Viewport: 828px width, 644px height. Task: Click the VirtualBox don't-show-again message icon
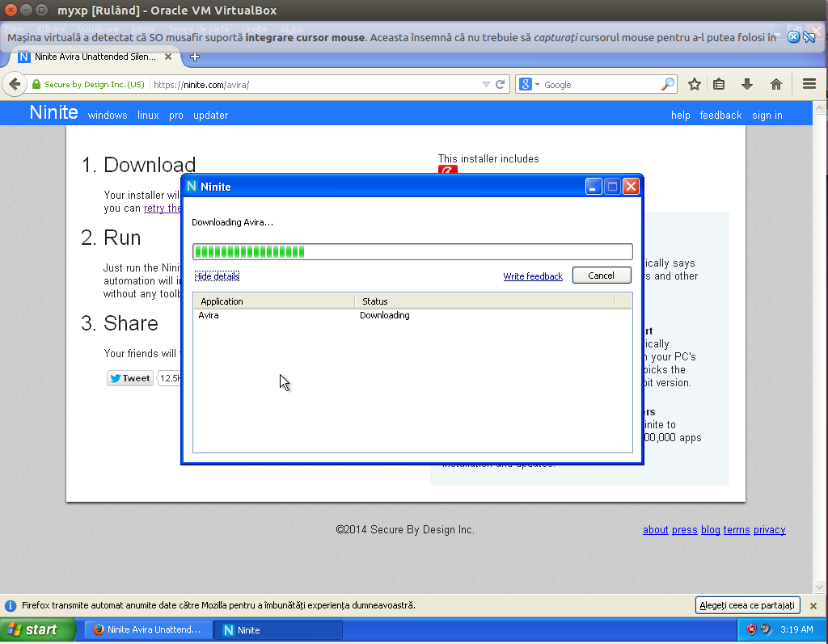pyautogui.click(x=809, y=37)
